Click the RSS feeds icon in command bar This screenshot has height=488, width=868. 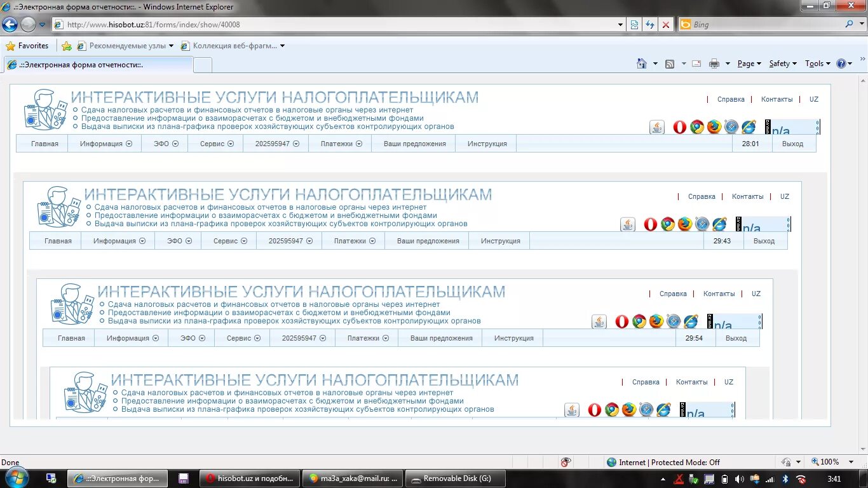pos(670,64)
